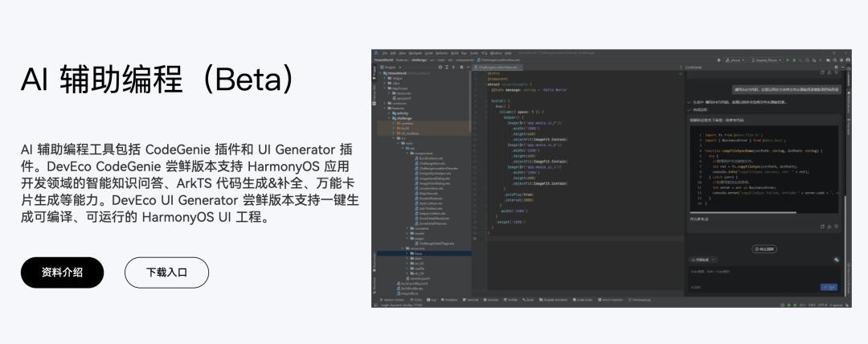Open the Tools menu in the IDE screenshot
868x344 pixels.
[x=474, y=53]
